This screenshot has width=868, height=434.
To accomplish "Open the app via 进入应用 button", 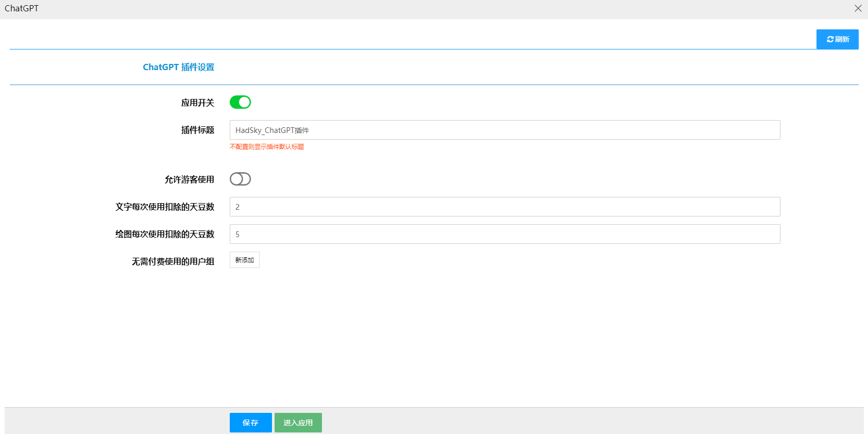I will [x=298, y=423].
